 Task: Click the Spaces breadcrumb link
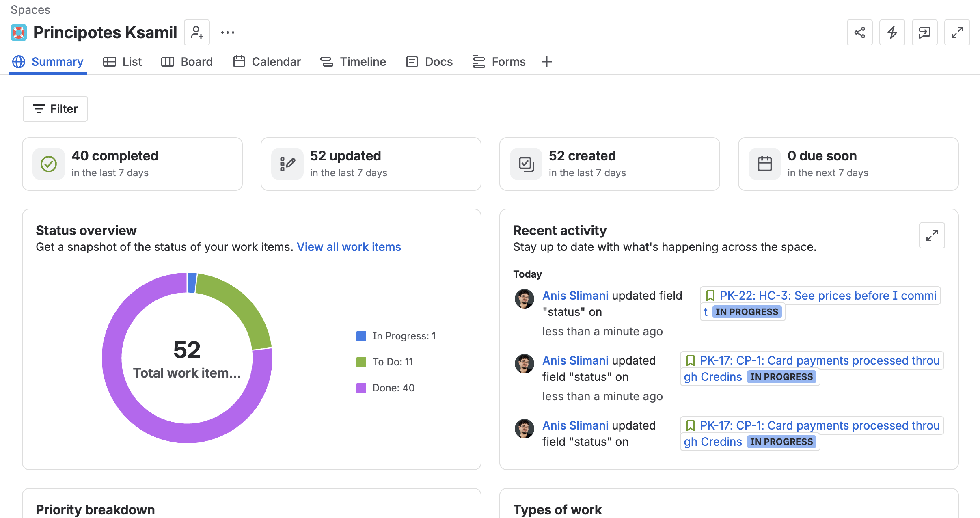tap(30, 10)
